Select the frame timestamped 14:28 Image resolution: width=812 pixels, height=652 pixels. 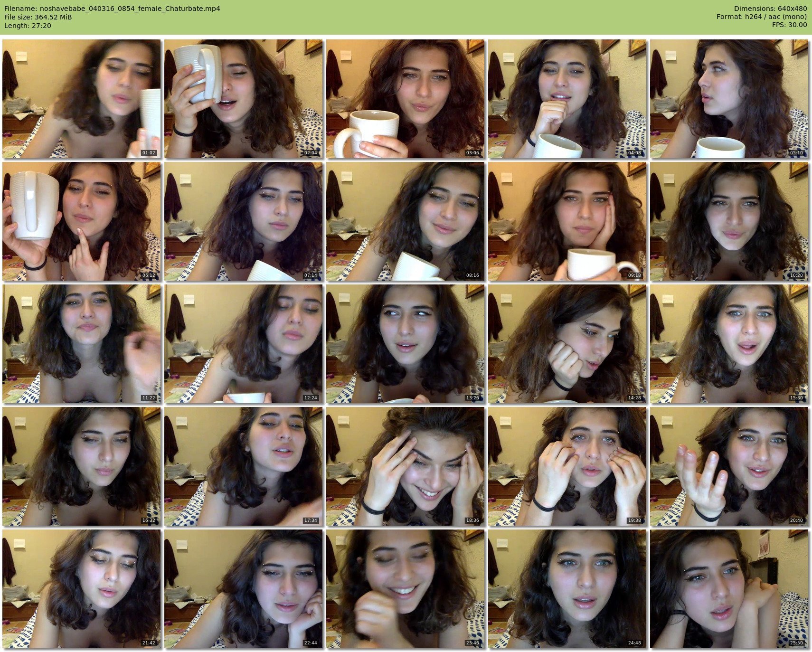(x=567, y=344)
